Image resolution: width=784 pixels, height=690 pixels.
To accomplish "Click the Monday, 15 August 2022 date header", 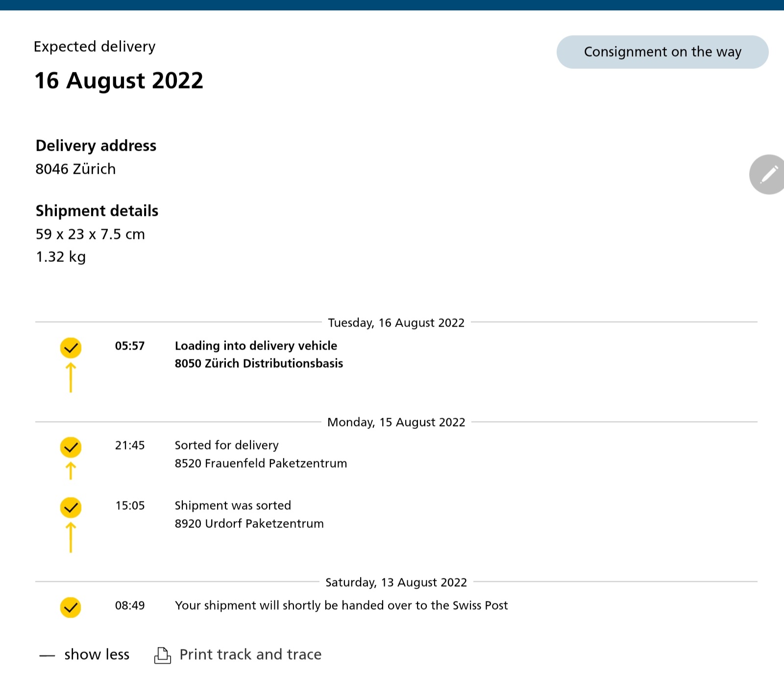I will pos(396,422).
